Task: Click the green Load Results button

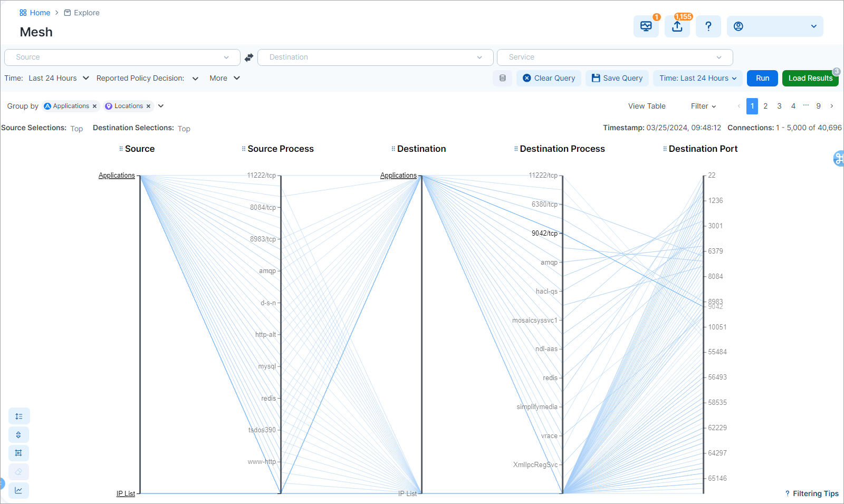Action: tap(810, 78)
